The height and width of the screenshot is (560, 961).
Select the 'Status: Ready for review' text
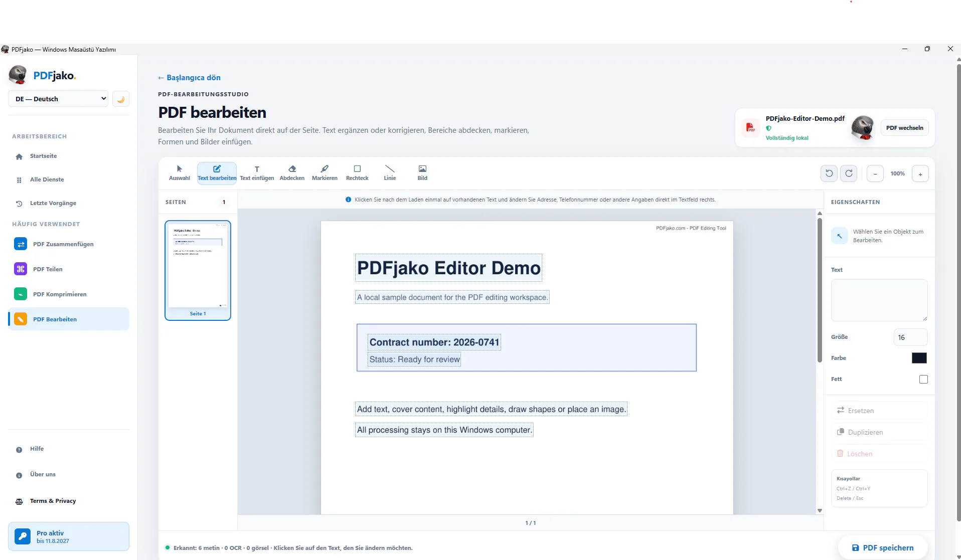coord(414,359)
